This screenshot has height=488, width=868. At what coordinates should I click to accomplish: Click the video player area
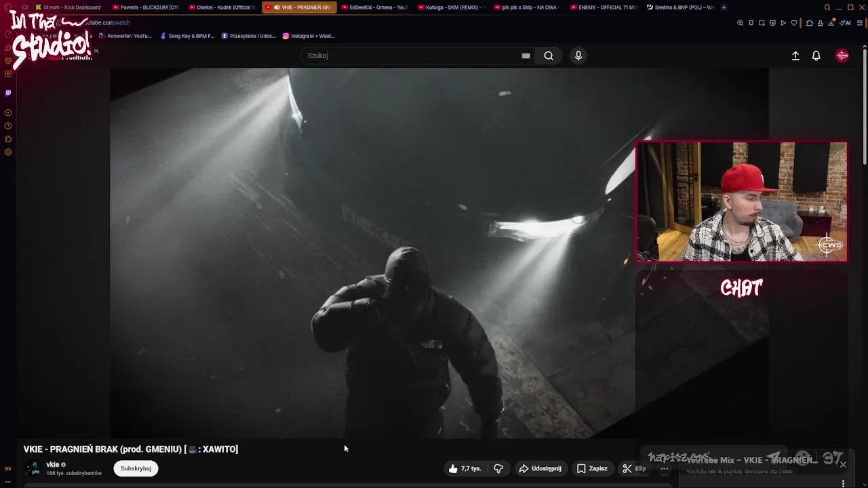439,253
